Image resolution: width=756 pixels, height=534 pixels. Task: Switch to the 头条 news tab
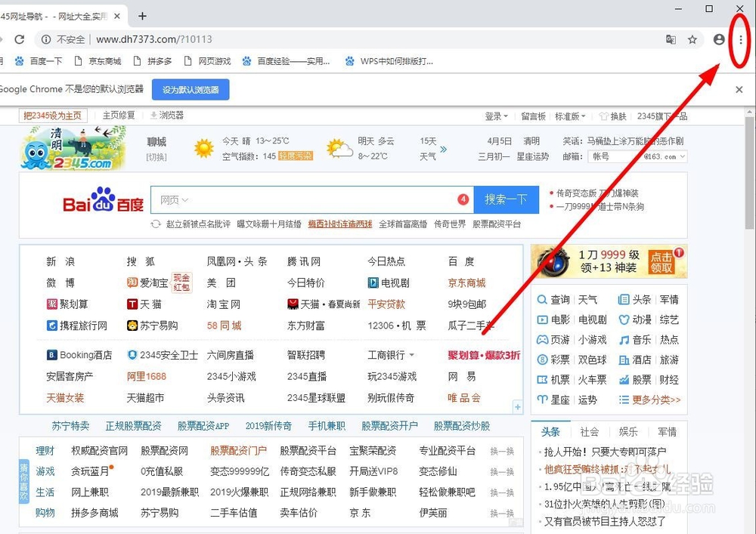pos(550,432)
